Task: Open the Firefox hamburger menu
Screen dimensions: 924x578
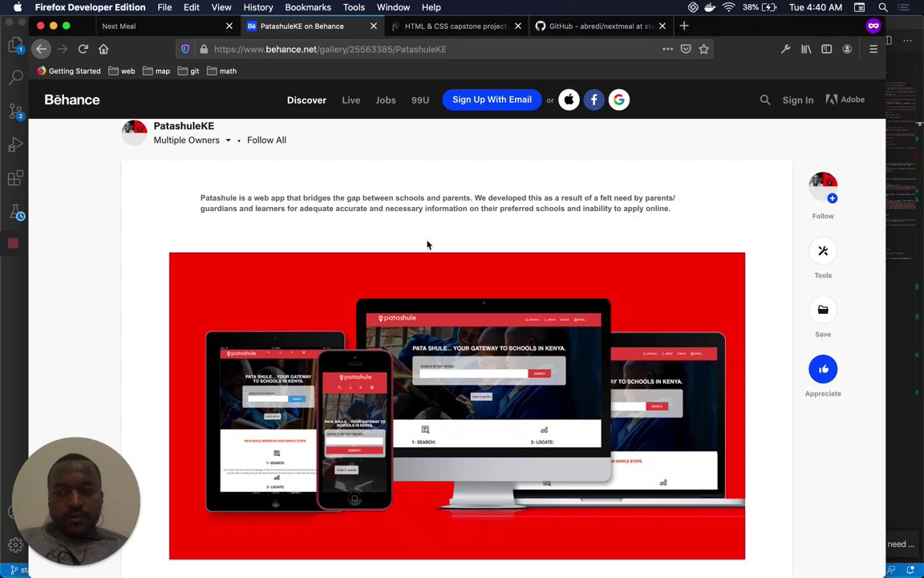Action: pos(873,50)
